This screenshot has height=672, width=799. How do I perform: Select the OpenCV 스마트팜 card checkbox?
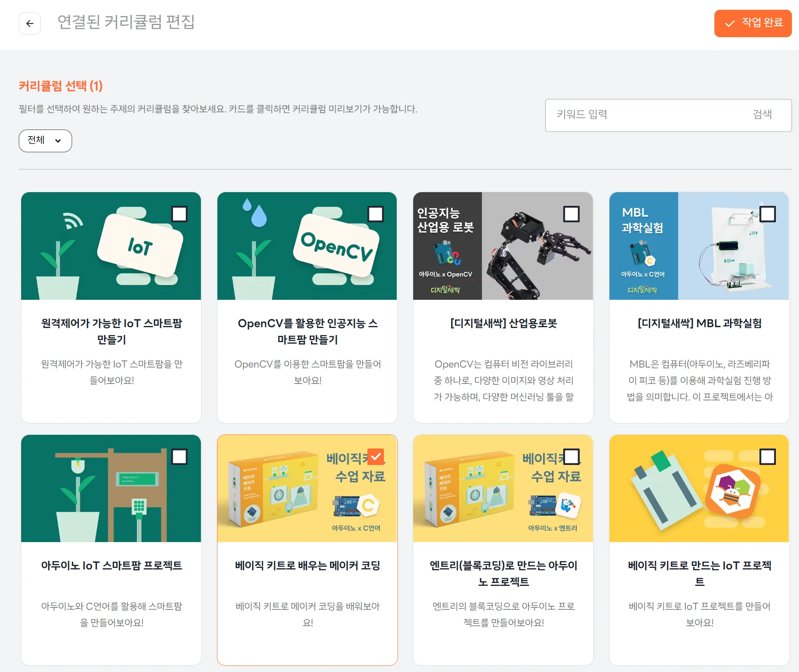(375, 214)
